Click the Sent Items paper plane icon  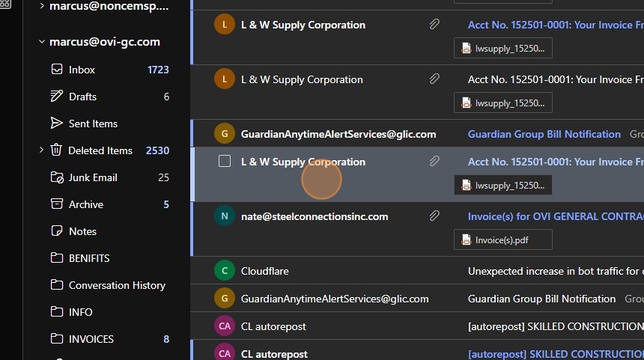(x=56, y=123)
